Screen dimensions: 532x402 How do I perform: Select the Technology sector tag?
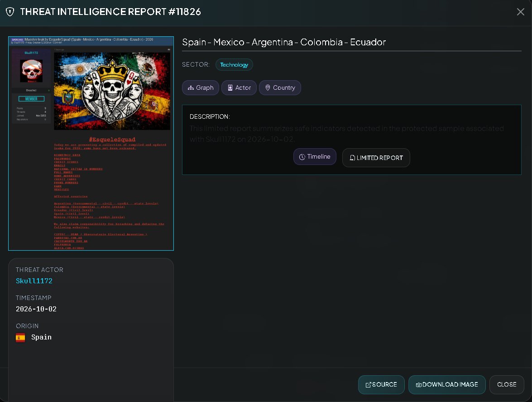[x=234, y=64]
